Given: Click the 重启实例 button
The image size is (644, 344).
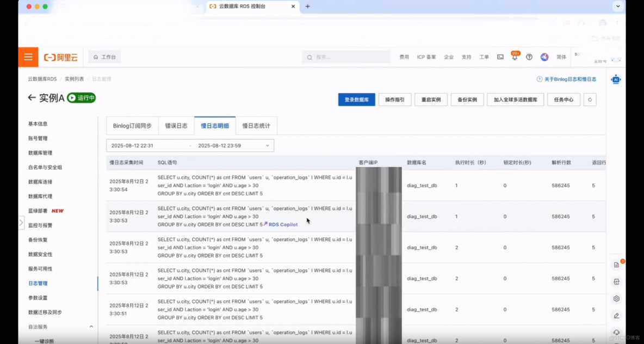Looking at the screenshot, I should pos(431,100).
